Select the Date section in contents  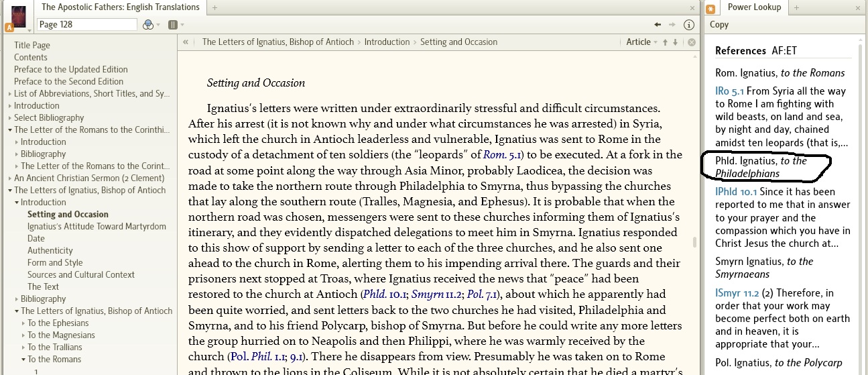point(36,239)
